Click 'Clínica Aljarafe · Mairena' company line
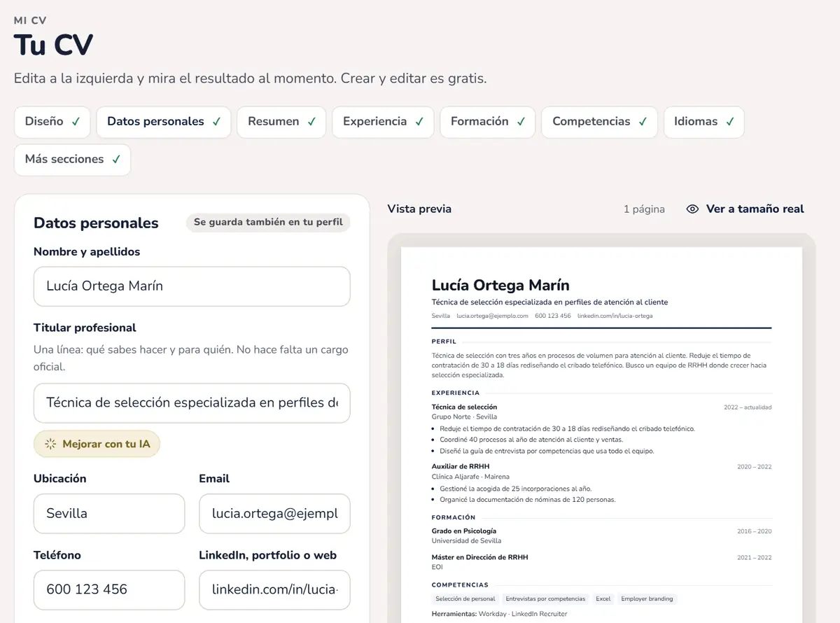This screenshot has height=623, width=840. 470,476
